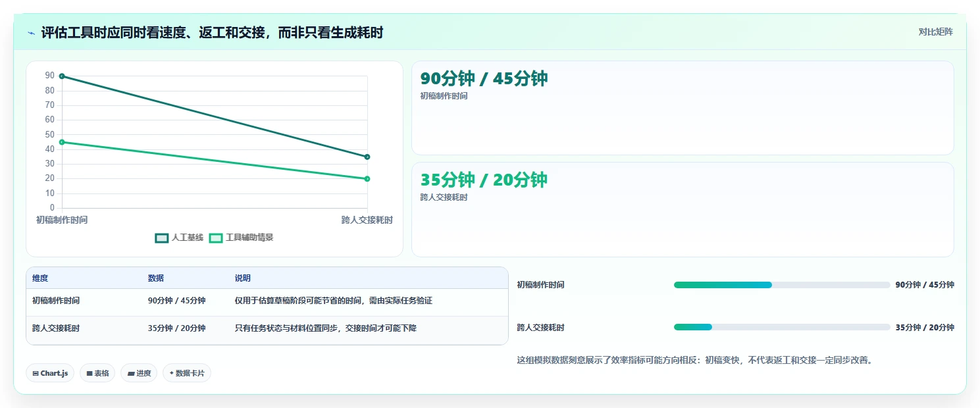This screenshot has width=980, height=408.
Task: Click the lightning icon beside the title
Action: [32, 33]
